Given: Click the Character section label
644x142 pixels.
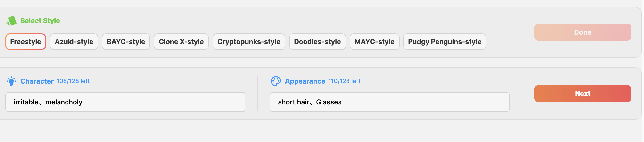Looking at the screenshot, I should [x=37, y=81].
